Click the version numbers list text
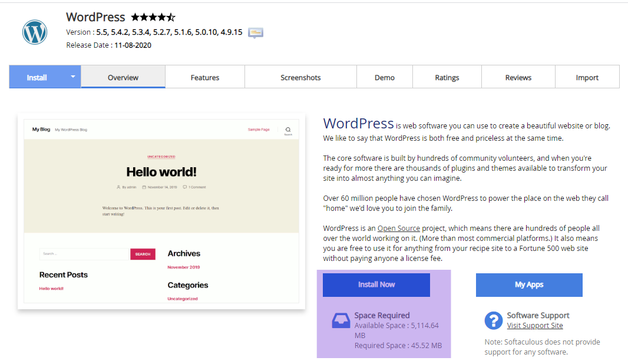 coord(169,32)
